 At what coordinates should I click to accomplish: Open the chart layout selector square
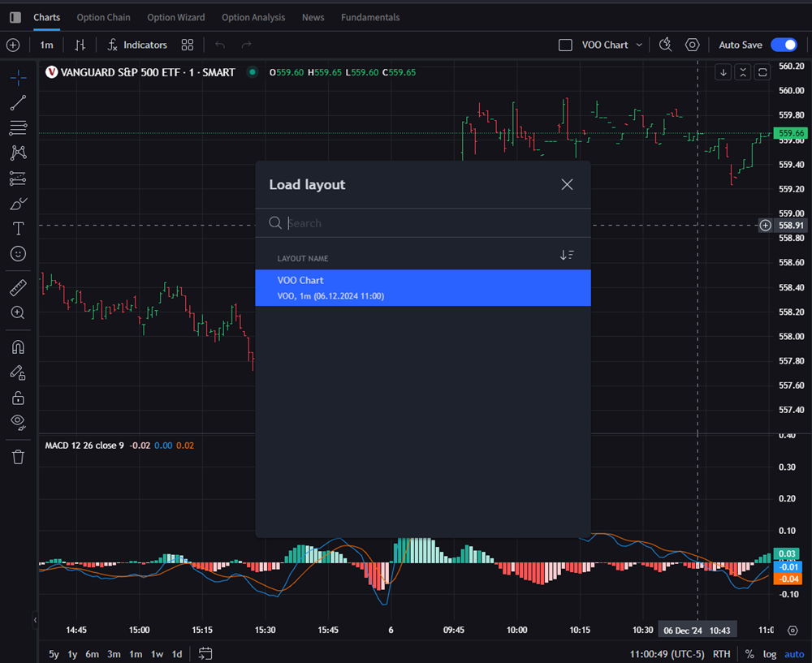coord(565,45)
